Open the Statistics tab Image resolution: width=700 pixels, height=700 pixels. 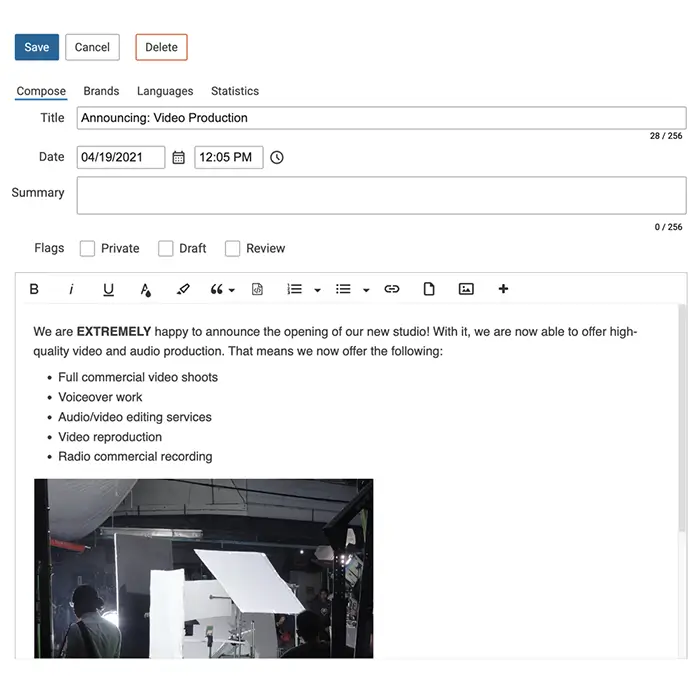235,91
